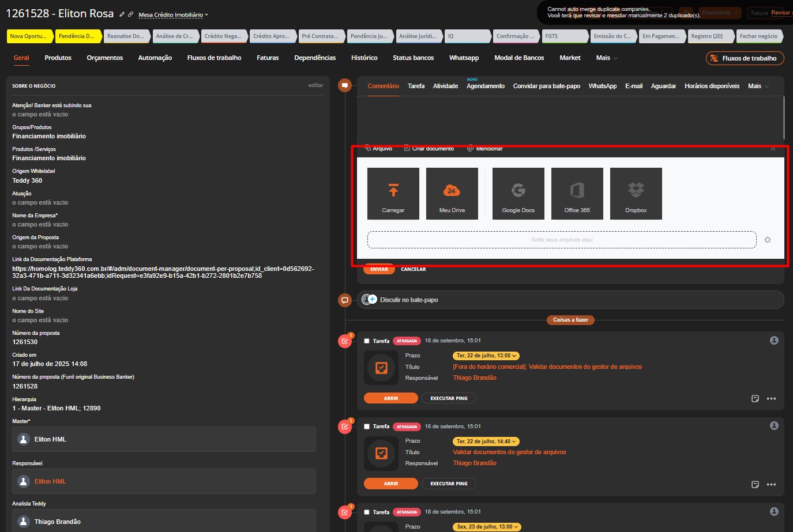Click the Discutir no bate-papo field
793x532 pixels.
click(409, 300)
